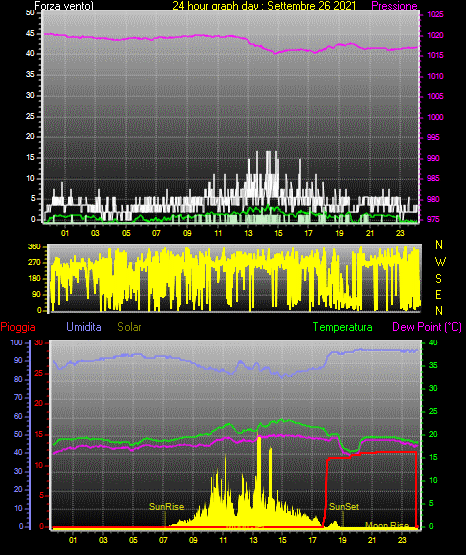
Task: Click wind direction axis value 270
Action: pyautogui.click(x=34, y=263)
